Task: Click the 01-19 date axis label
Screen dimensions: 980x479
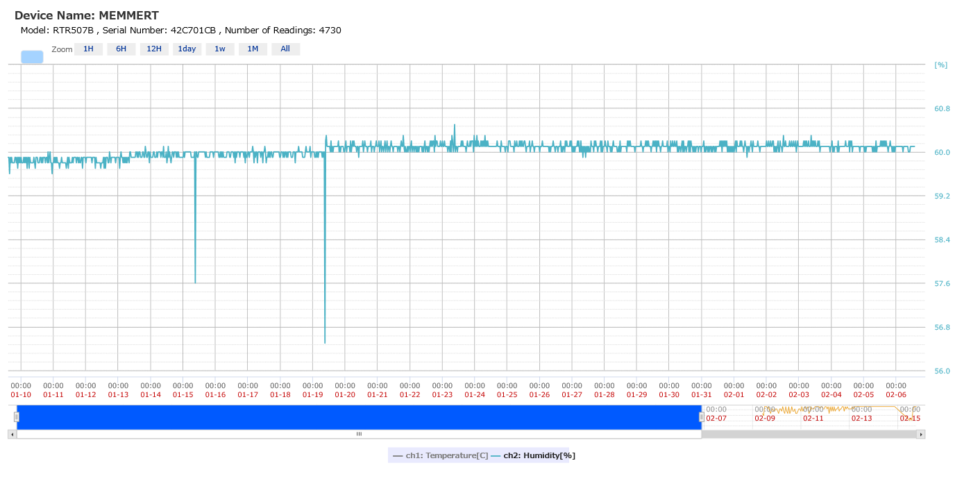Action: (313, 395)
